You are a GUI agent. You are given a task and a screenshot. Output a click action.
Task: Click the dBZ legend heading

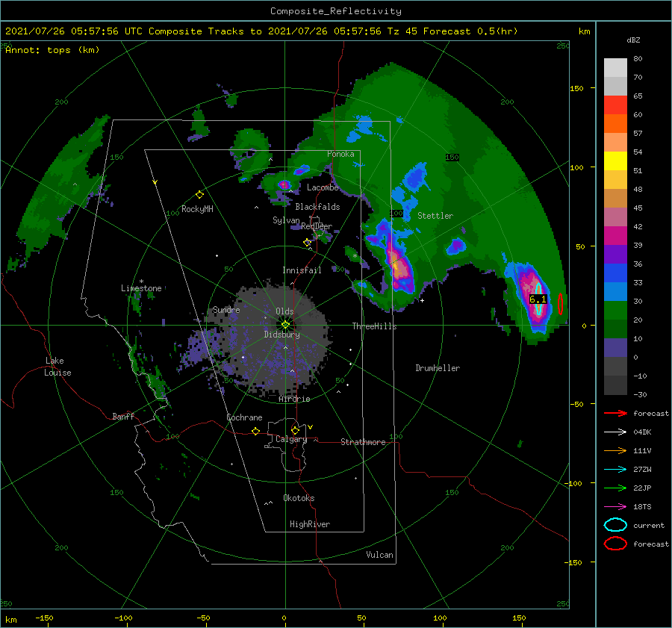click(x=633, y=40)
